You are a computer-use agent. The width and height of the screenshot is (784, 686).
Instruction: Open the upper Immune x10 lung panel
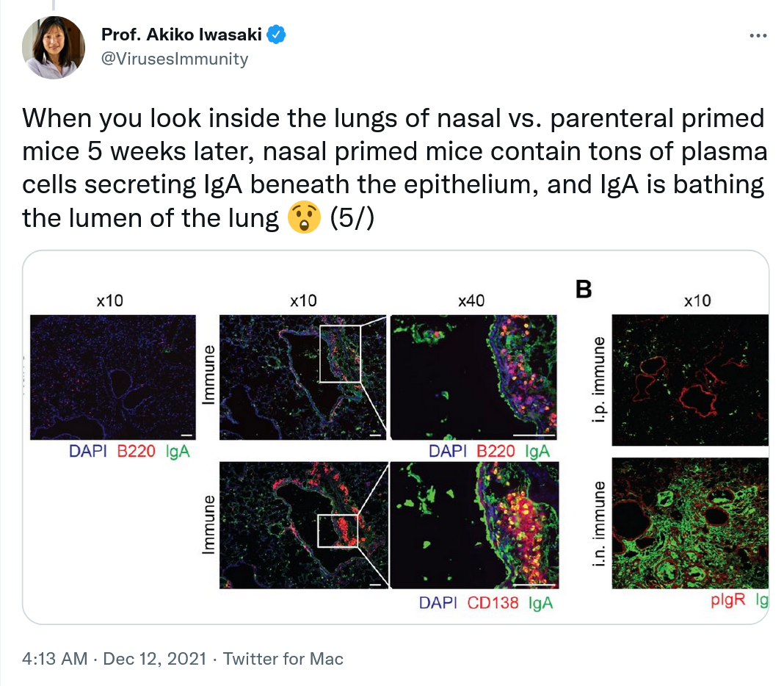pyautogui.click(x=302, y=377)
